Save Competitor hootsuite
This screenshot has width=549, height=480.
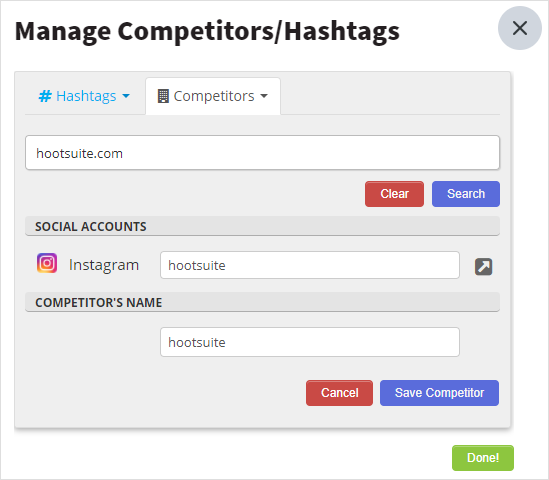(439, 393)
